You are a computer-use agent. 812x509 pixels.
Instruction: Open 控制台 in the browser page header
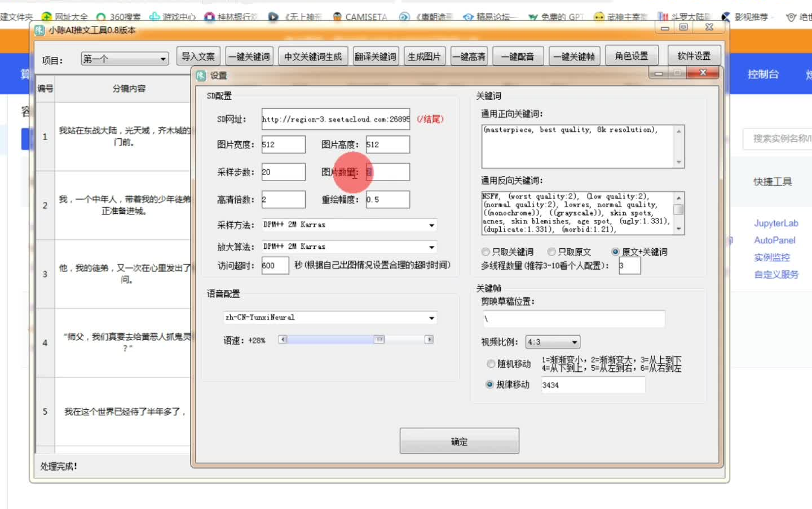(763, 74)
